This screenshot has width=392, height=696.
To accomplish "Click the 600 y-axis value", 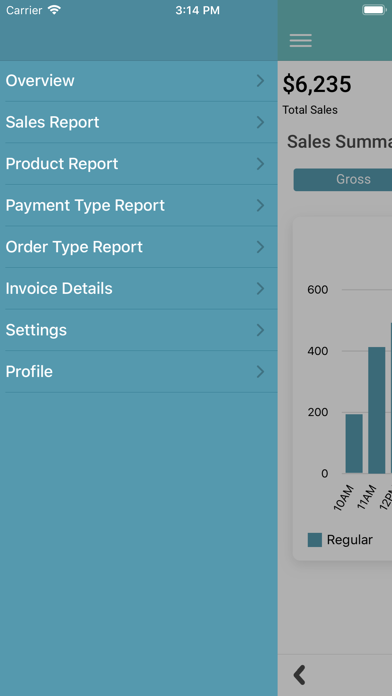I will [317, 290].
